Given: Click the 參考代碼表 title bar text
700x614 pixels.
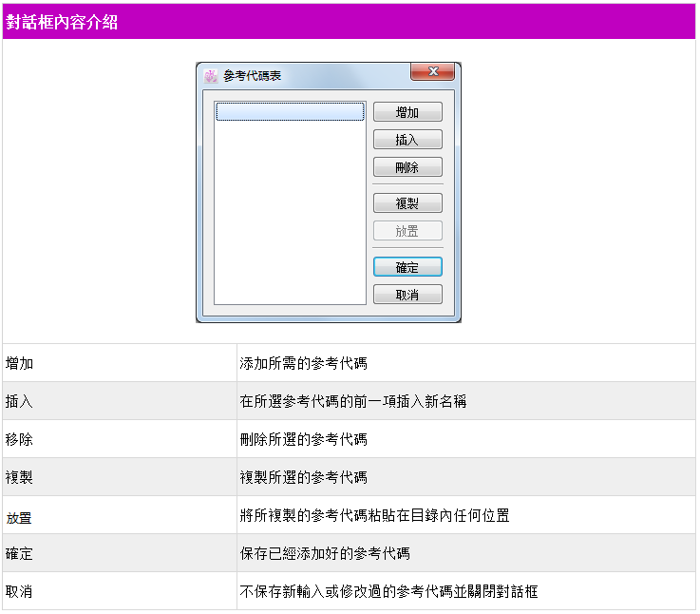Looking at the screenshot, I should [x=252, y=76].
